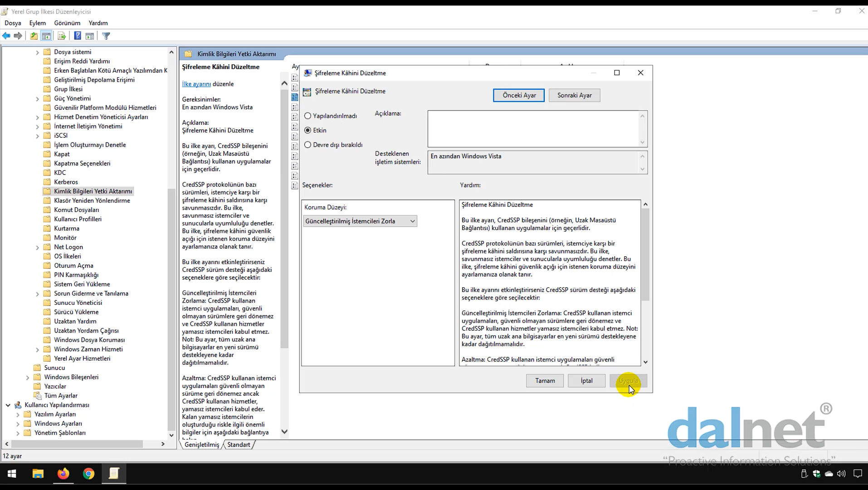
Task: Click the Export List toolbar icon
Action: (x=62, y=36)
